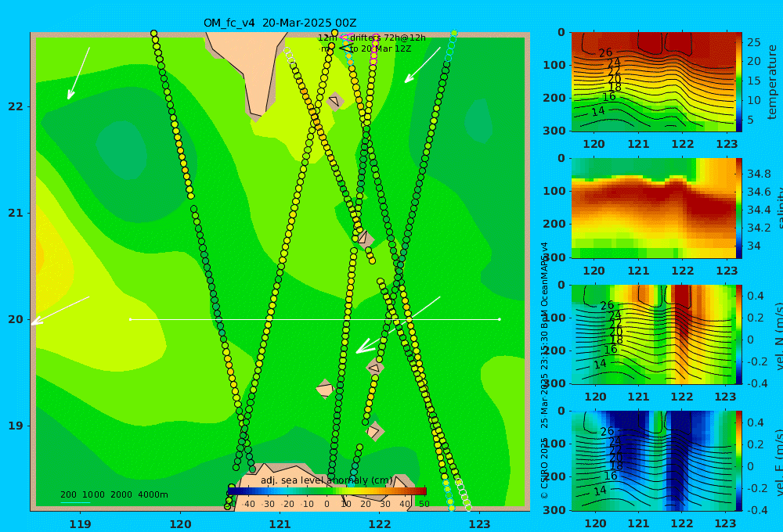Click depth label 300 on the salinity panel

click(x=554, y=257)
